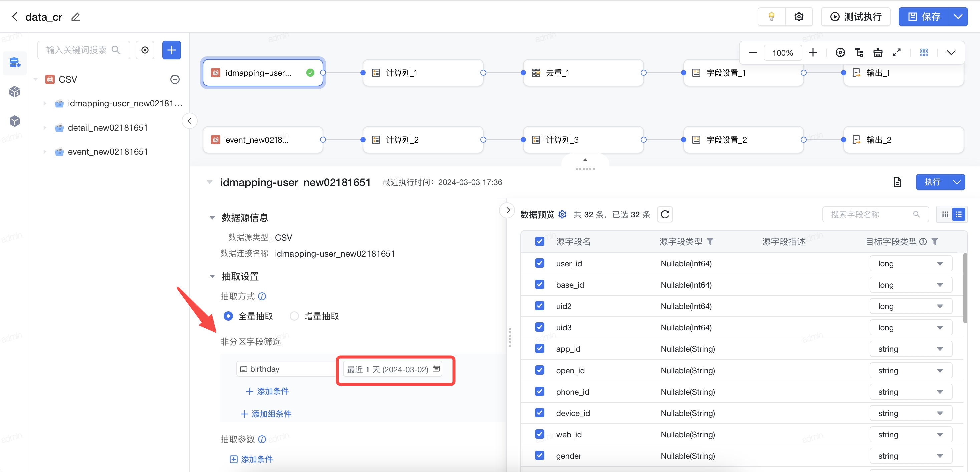Screen dimensions: 980x472
Task: Select the 字段设置_1 node
Action: tap(743, 73)
